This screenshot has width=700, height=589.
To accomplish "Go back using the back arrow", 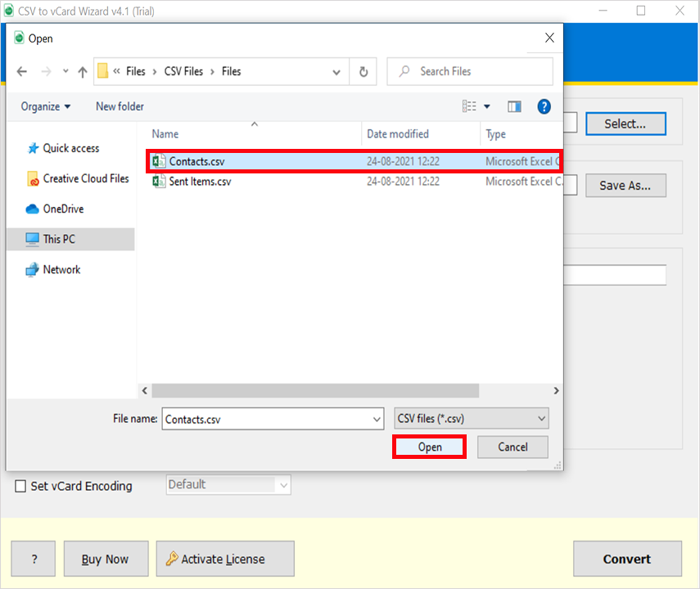I will (x=22, y=71).
